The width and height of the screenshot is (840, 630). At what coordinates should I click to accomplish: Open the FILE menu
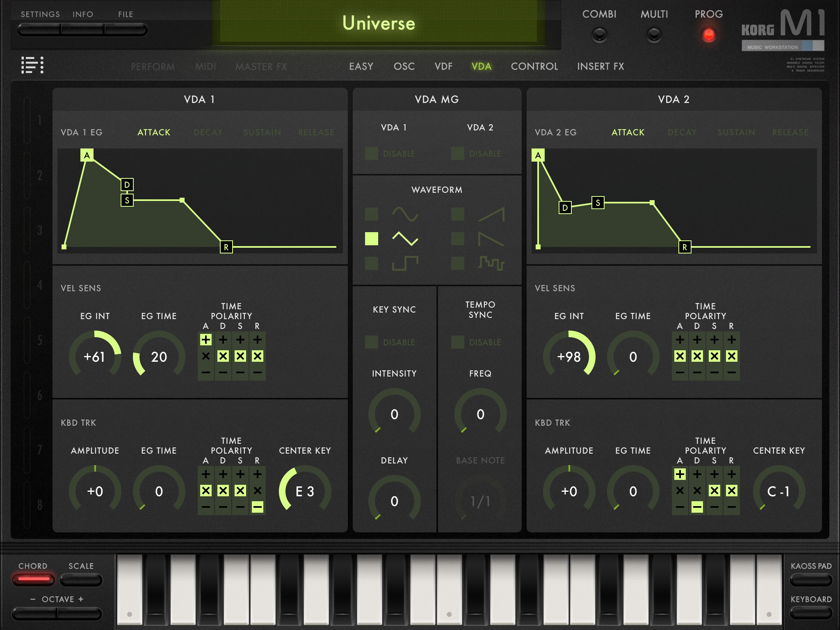(x=126, y=30)
